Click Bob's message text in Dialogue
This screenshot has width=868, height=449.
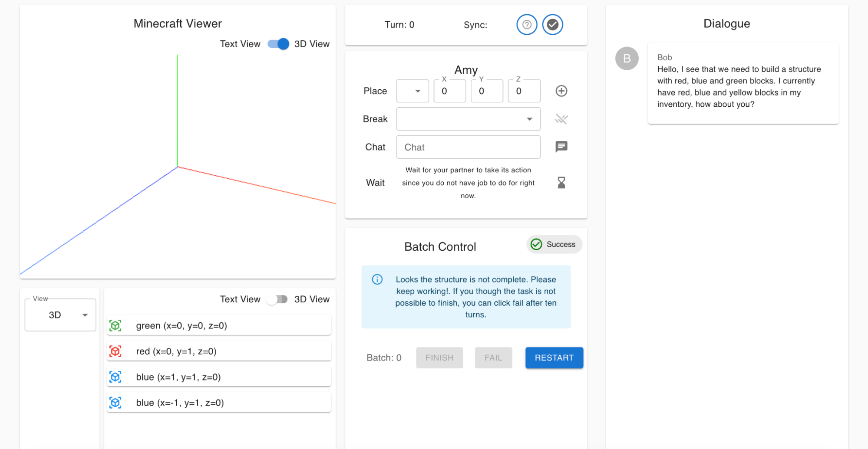(x=739, y=87)
